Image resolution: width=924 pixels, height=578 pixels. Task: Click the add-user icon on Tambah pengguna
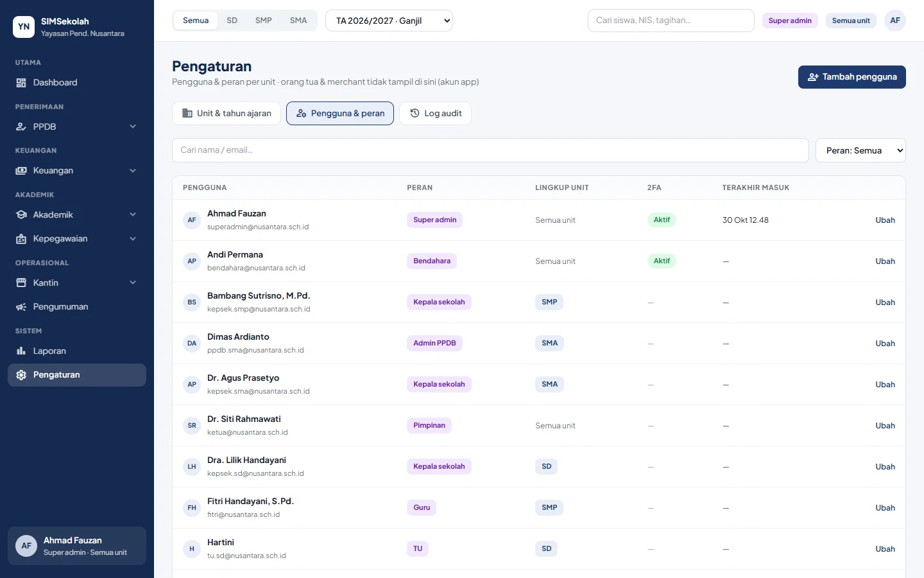coord(813,77)
